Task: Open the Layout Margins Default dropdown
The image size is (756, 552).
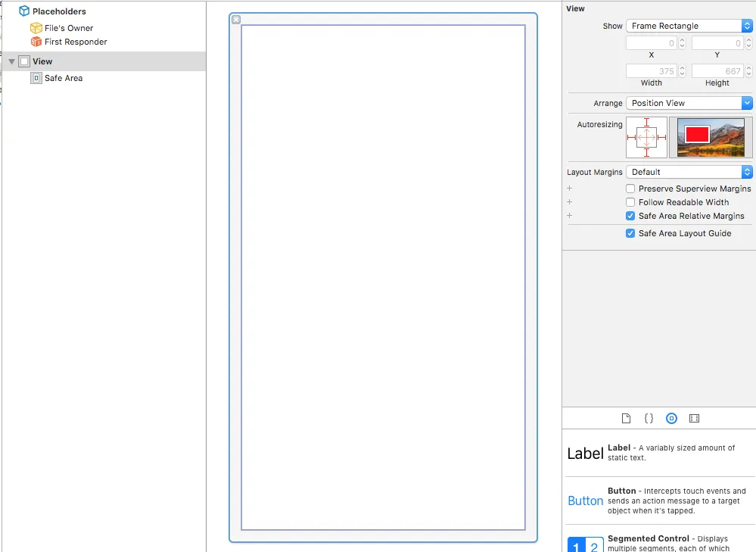Action: pyautogui.click(x=689, y=172)
